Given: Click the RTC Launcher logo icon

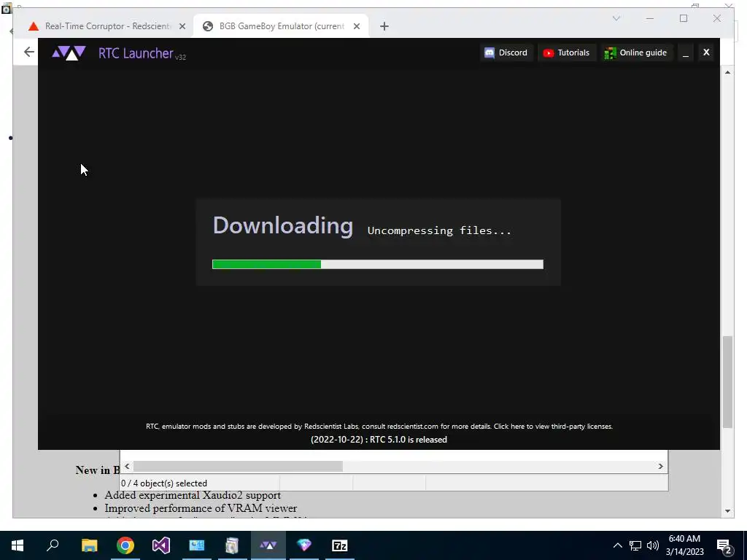Looking at the screenshot, I should (x=69, y=52).
